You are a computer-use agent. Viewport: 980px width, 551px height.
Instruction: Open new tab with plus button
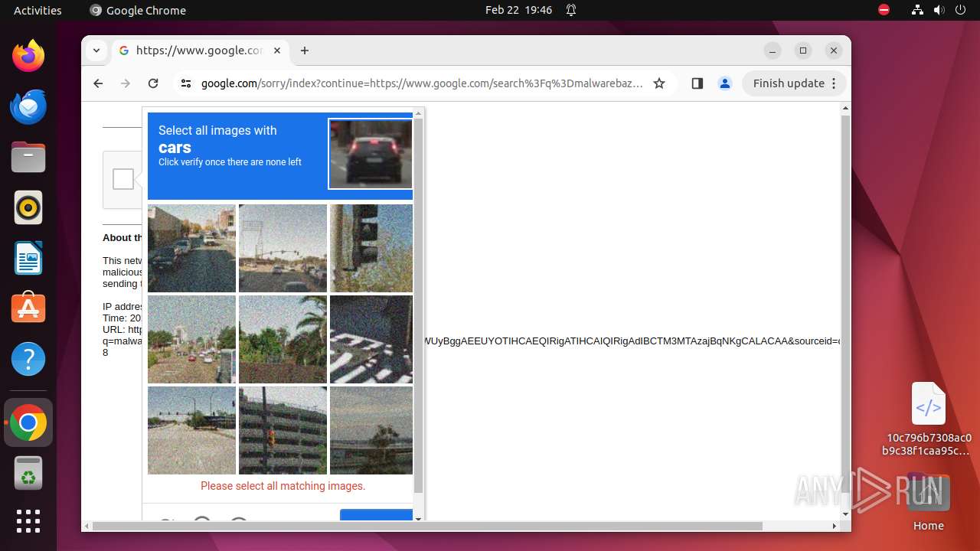(305, 51)
